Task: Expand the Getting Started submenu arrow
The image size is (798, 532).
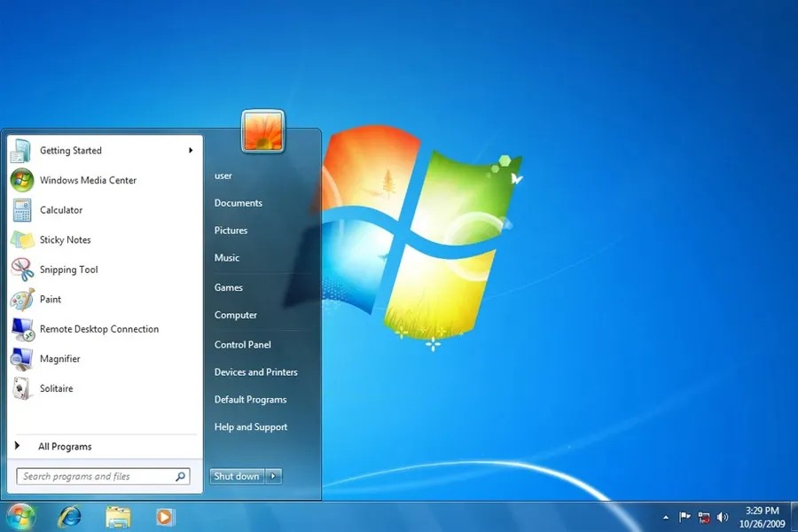Action: point(190,150)
